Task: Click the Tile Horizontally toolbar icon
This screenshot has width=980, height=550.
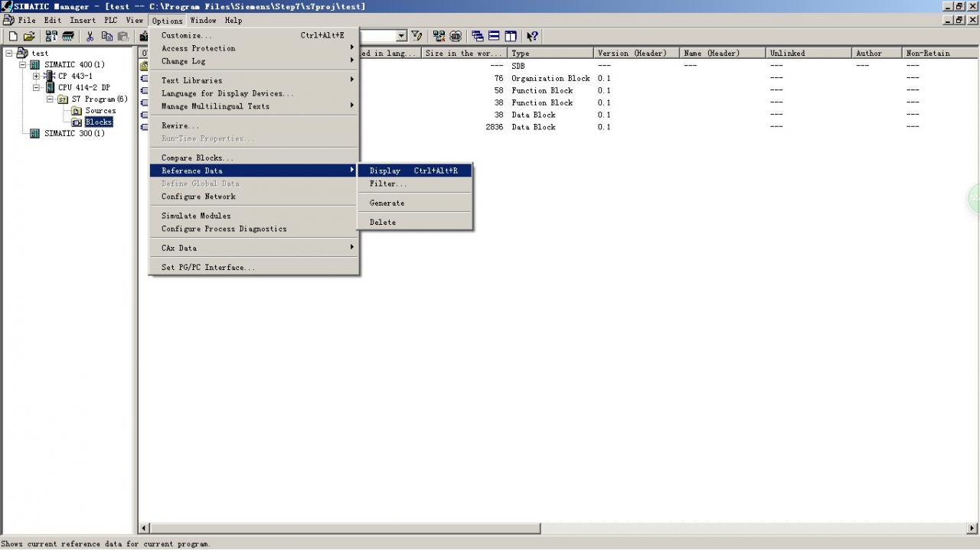Action: (x=494, y=36)
